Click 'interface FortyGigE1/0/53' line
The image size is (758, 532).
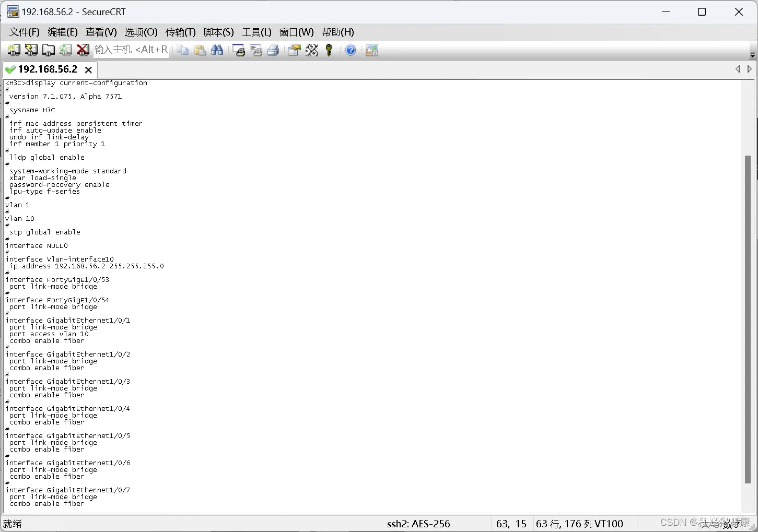(57, 280)
